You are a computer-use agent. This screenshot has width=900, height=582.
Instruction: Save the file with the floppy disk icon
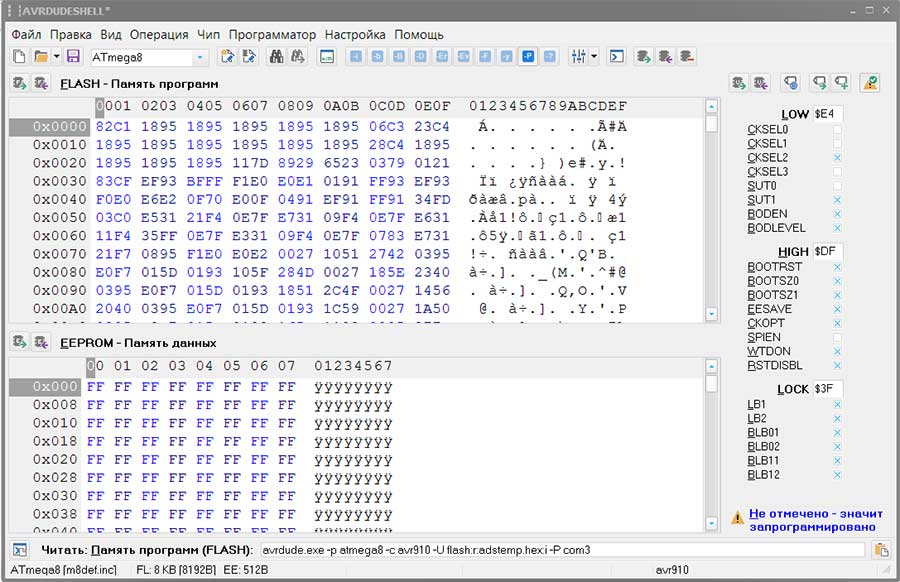click(73, 56)
